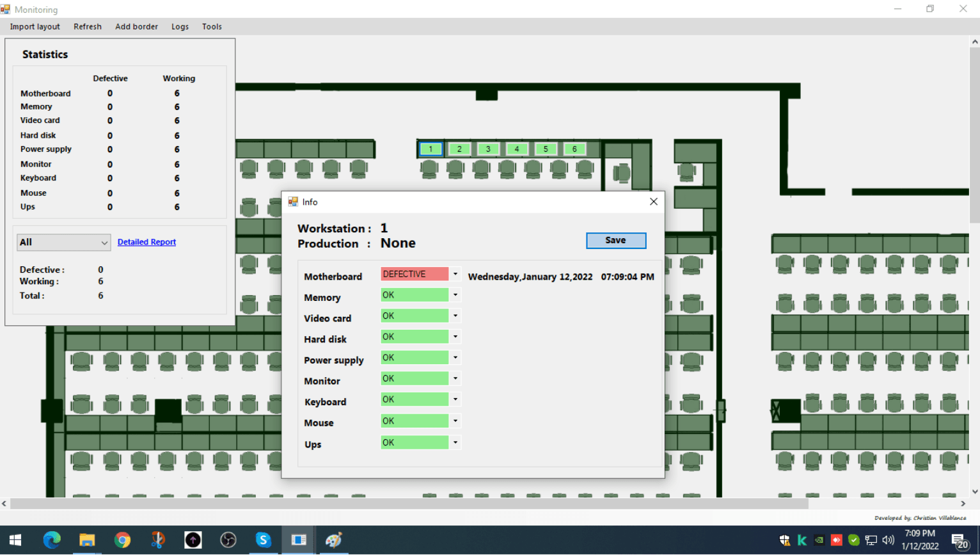Open network settings from the system tray

click(871, 540)
